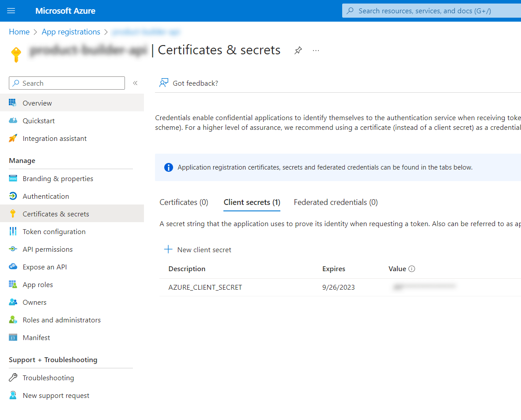Click the Token configuration icon
This screenshot has width=521, height=420.
[x=13, y=231]
